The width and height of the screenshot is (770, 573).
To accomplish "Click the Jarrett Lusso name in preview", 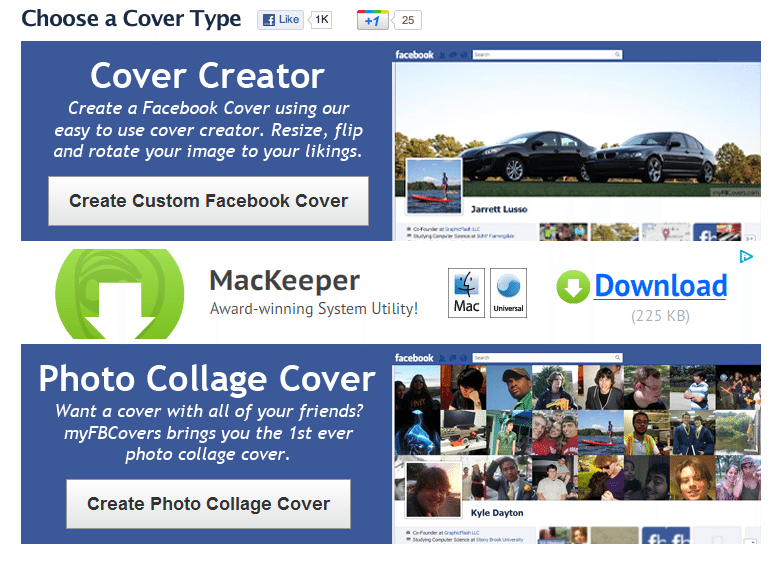I will pos(499,209).
